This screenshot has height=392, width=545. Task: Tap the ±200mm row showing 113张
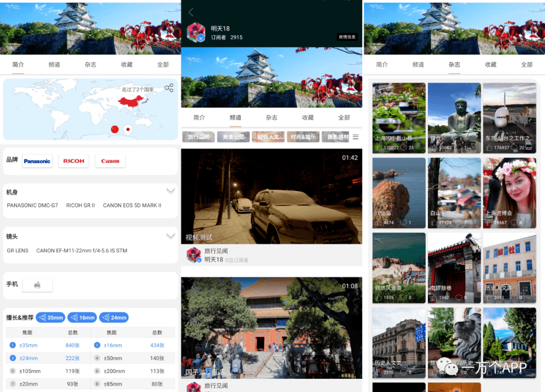point(133,371)
